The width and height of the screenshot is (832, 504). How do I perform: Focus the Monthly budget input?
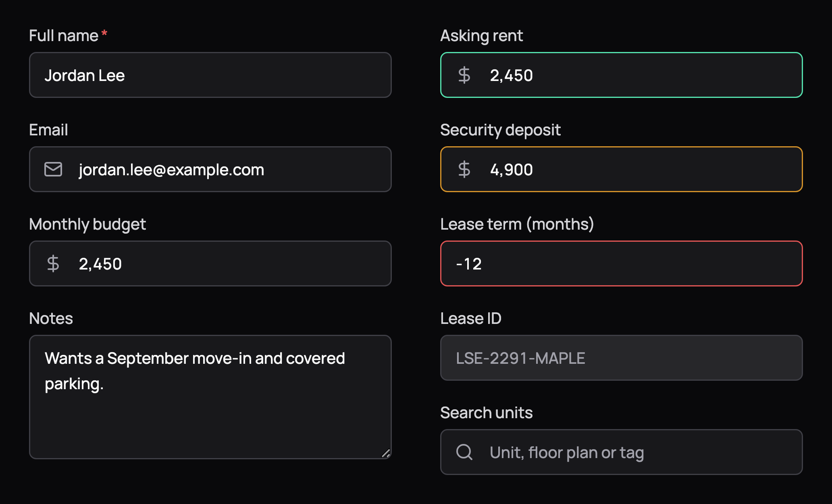pyautogui.click(x=210, y=263)
